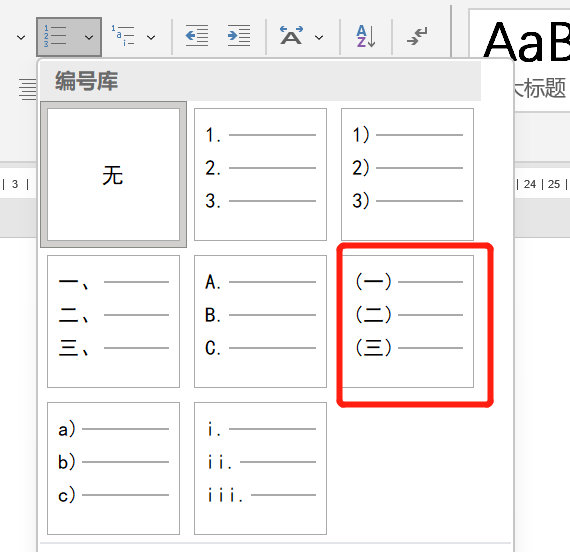Pick the i. ii. iii. roman numbering format
Screen dimensions: 570x552
[x=260, y=468]
